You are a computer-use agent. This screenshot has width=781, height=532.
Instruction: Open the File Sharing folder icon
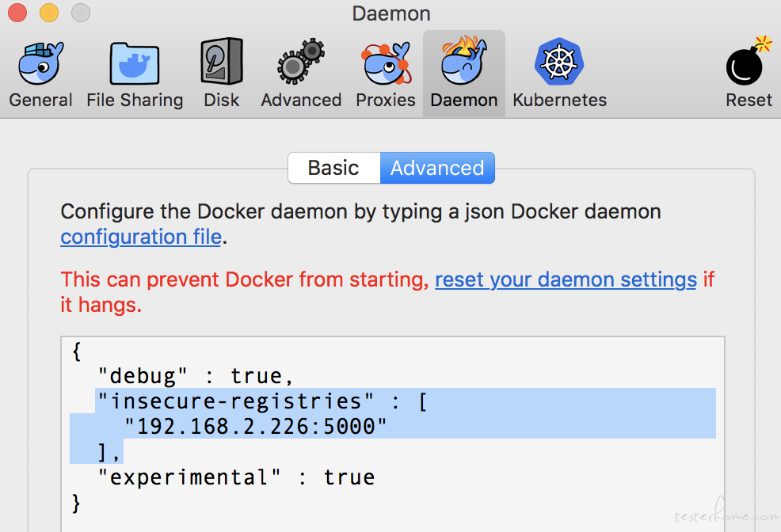point(135,63)
